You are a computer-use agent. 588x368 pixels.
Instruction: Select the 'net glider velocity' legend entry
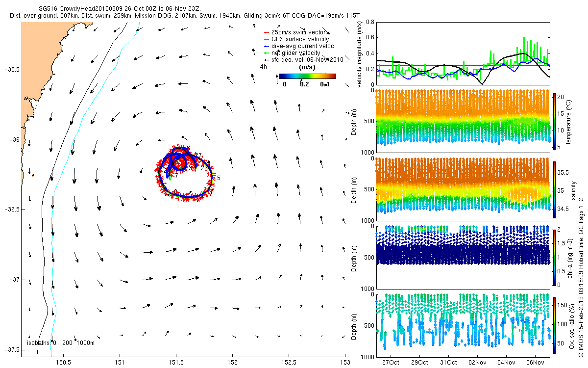tap(292, 53)
